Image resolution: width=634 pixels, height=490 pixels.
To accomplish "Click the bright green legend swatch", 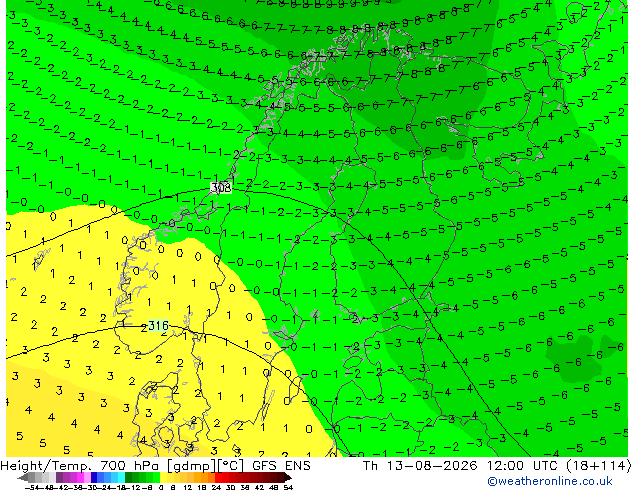I will click(x=156, y=477).
